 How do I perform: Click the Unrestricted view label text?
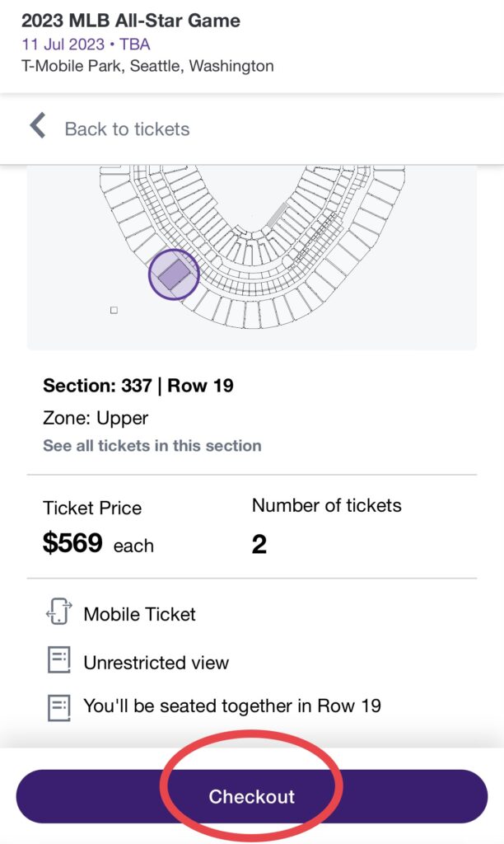(x=156, y=662)
